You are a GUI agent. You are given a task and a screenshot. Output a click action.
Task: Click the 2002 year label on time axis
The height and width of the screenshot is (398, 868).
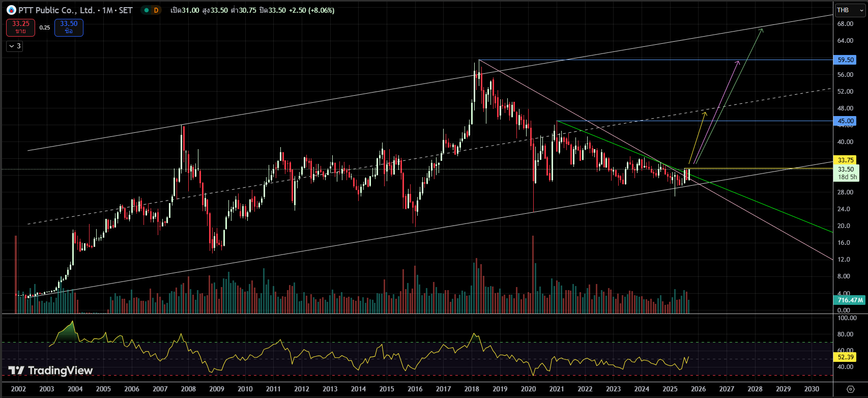point(18,389)
